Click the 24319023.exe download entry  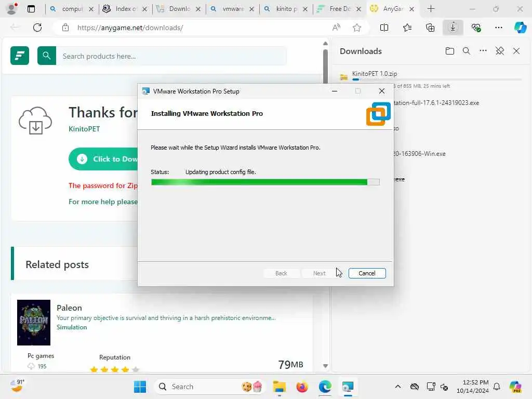pyautogui.click(x=436, y=103)
